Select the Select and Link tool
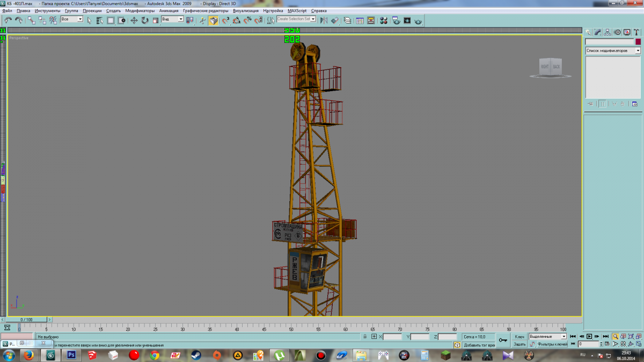This screenshot has width=644, height=362. coord(32,20)
